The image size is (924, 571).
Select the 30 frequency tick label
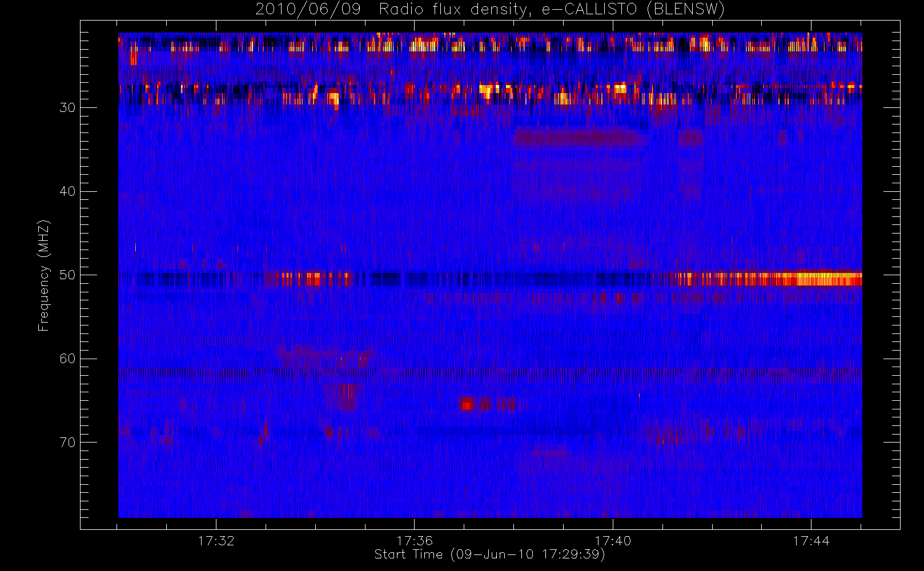pyautogui.click(x=67, y=107)
